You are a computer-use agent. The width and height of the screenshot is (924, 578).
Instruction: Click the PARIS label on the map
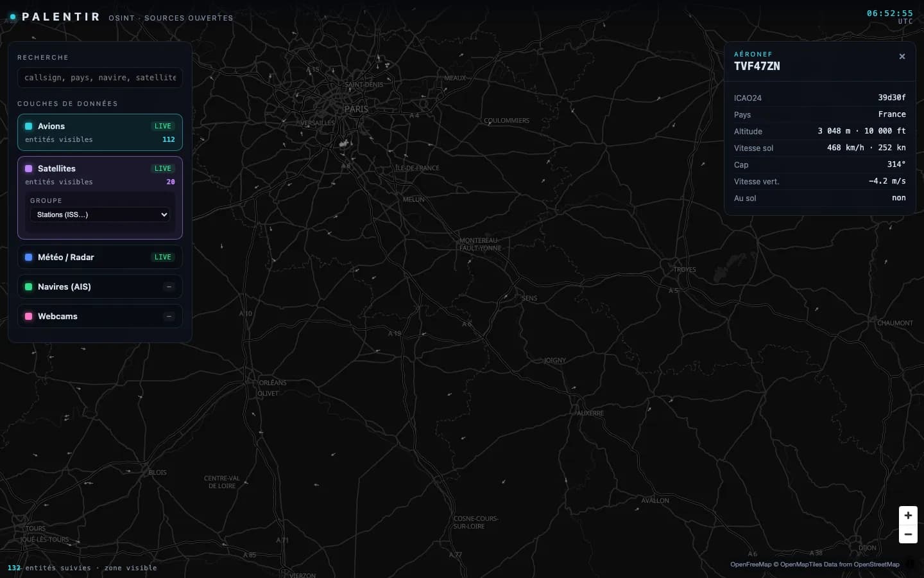[356, 109]
